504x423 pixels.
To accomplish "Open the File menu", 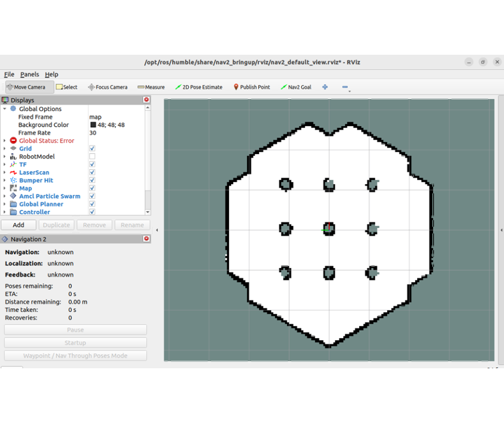I will pyautogui.click(x=9, y=75).
